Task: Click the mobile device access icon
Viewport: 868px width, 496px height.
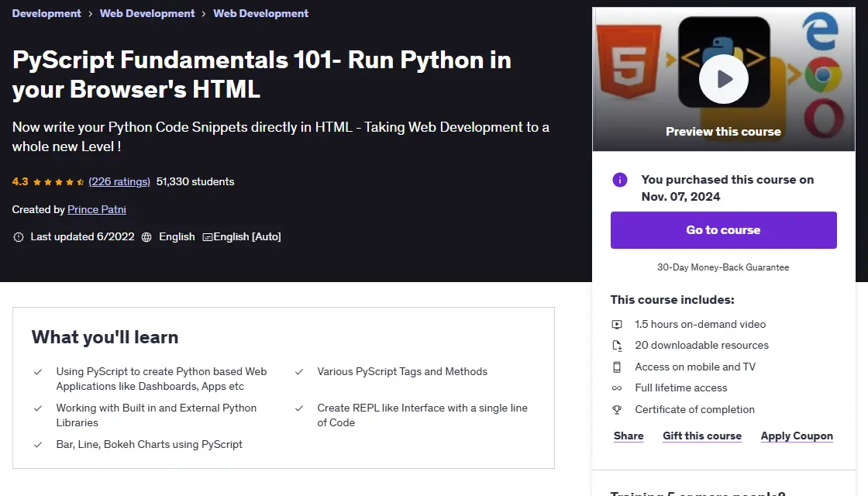Action: (x=617, y=367)
